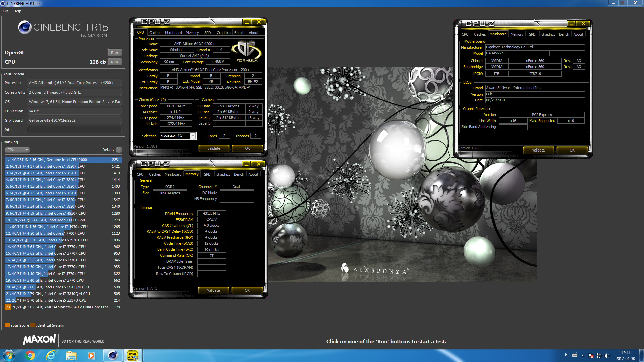The height and width of the screenshot is (362, 644).
Task: Show hidden tray icons arrow
Action: [583, 355]
